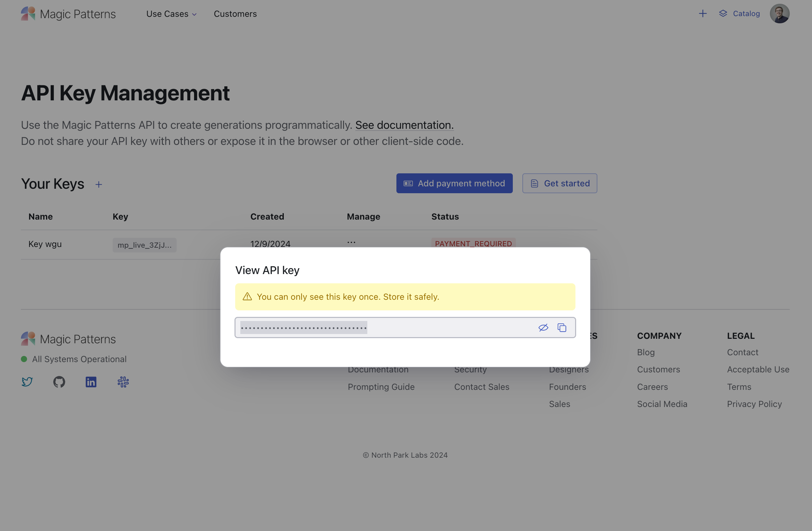This screenshot has height=531, width=812.
Task: Click the Get started button
Action: pyautogui.click(x=560, y=183)
